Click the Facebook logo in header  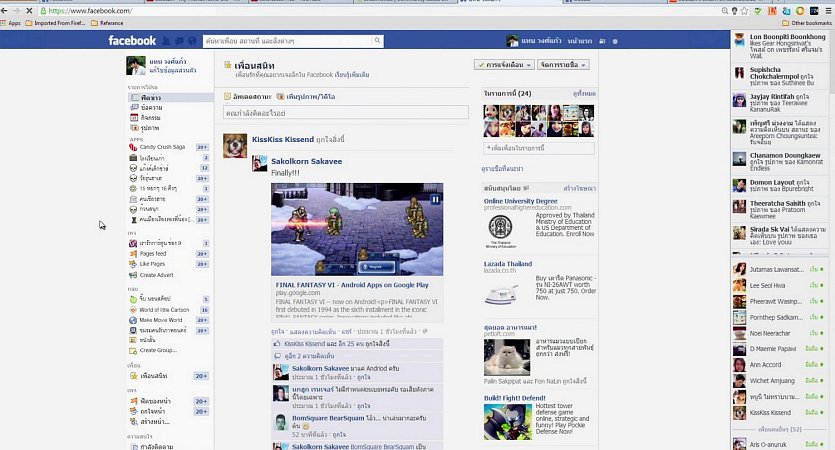pos(133,41)
